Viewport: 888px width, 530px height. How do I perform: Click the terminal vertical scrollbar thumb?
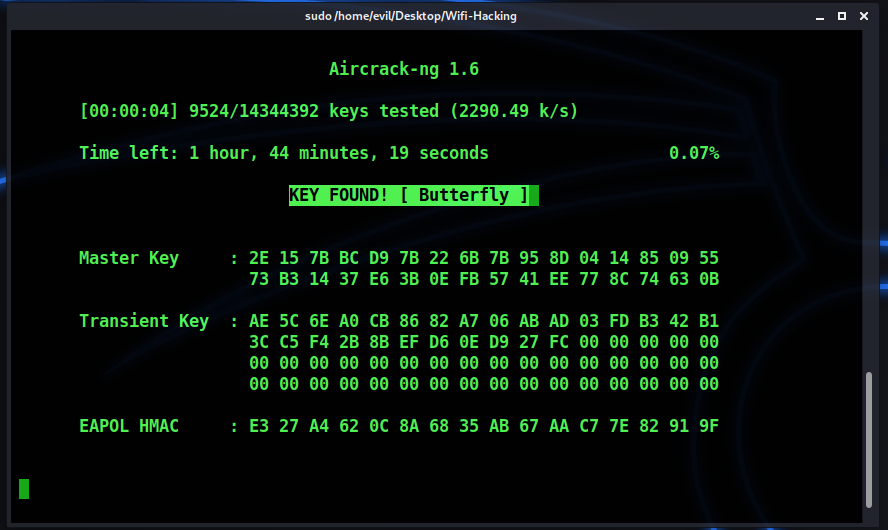(x=869, y=439)
